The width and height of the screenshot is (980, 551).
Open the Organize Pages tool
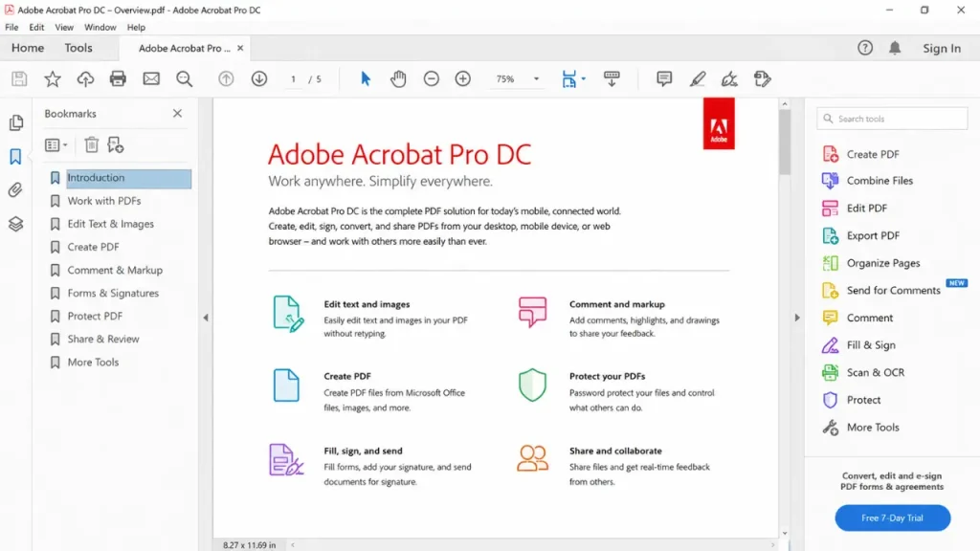pyautogui.click(x=871, y=263)
